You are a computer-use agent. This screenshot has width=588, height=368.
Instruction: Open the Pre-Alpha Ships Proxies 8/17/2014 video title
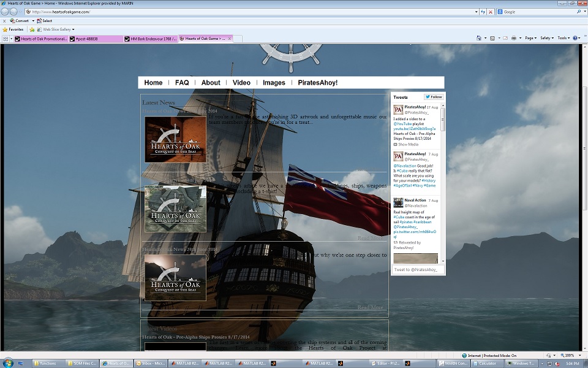pyautogui.click(x=196, y=337)
